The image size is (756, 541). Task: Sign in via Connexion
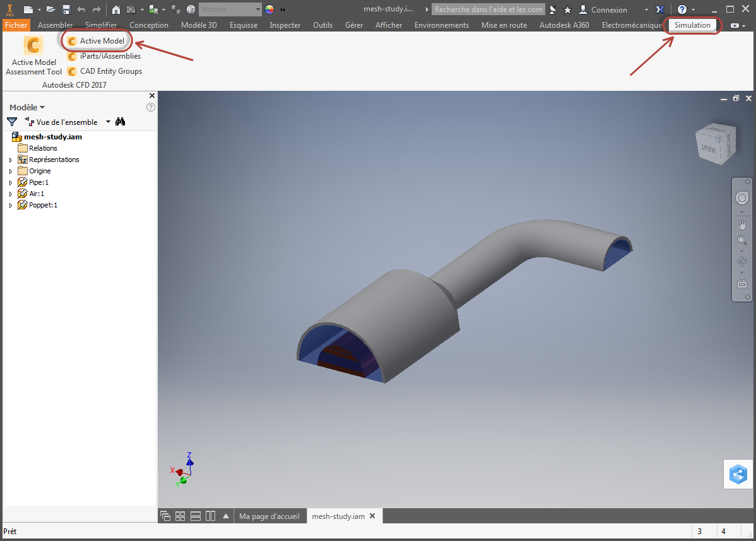(603, 9)
